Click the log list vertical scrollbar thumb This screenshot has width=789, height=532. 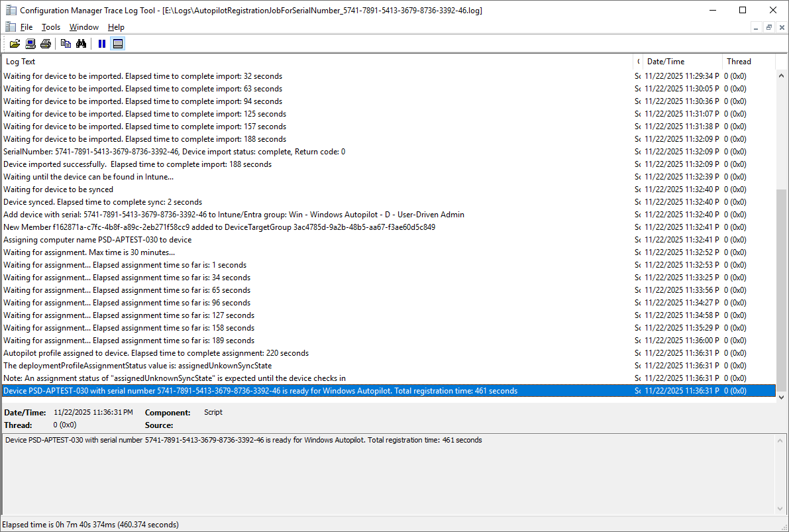(x=781, y=290)
